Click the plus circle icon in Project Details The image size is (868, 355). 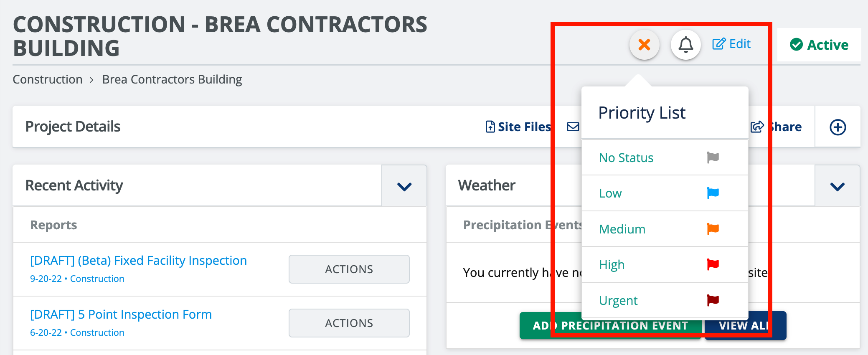click(838, 127)
